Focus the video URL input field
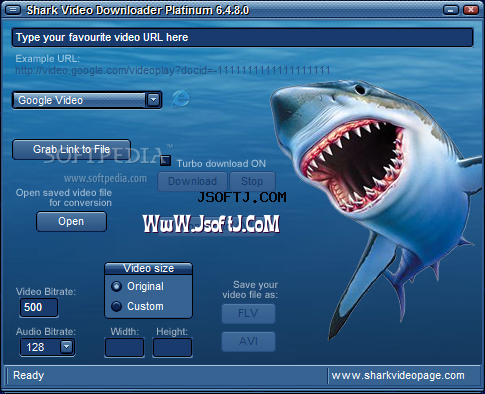The image size is (485, 394). [242, 37]
